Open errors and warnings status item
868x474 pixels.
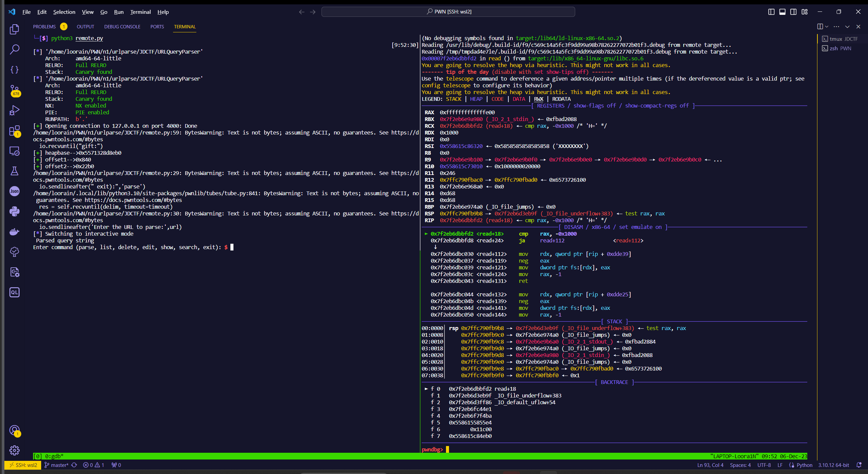click(x=93, y=465)
